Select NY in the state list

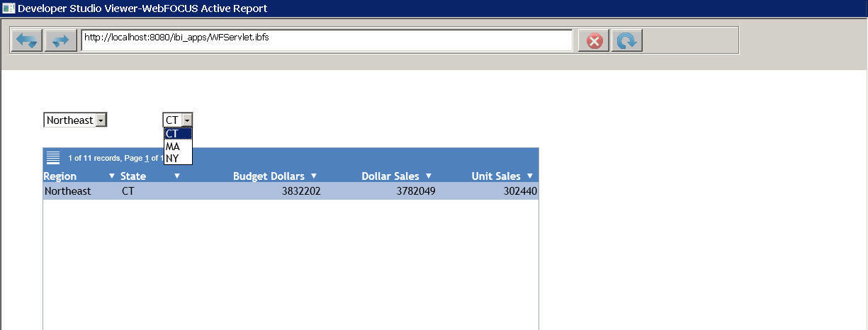(177, 158)
